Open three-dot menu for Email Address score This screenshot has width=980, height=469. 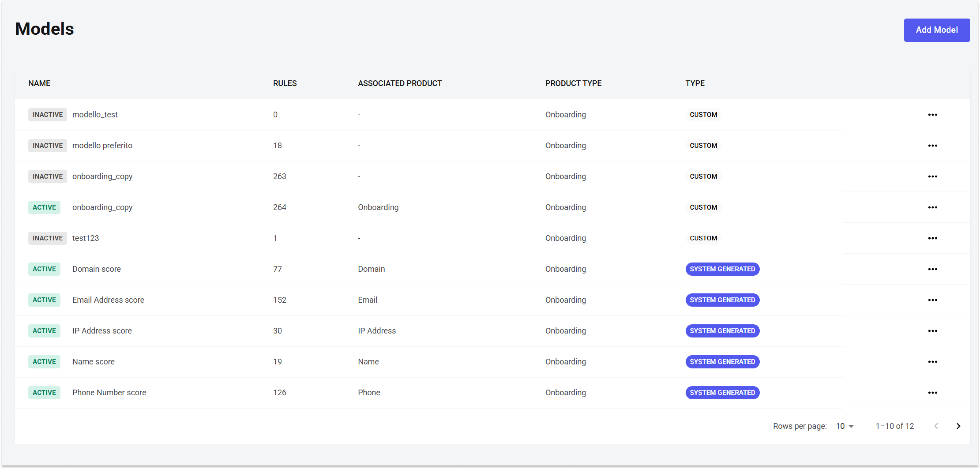932,300
